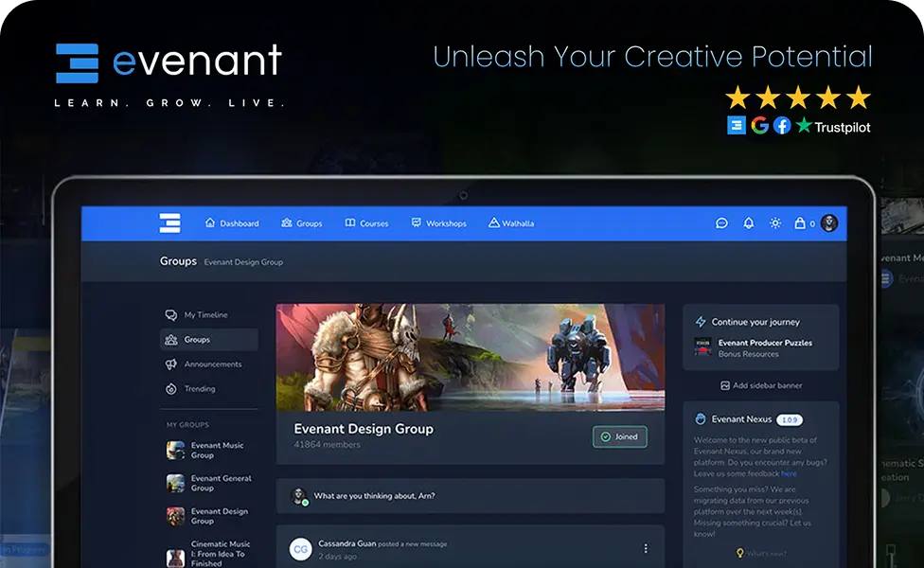The height and width of the screenshot is (568, 924).
Task: Click the Facebook icon under the star rating
Action: (x=782, y=126)
